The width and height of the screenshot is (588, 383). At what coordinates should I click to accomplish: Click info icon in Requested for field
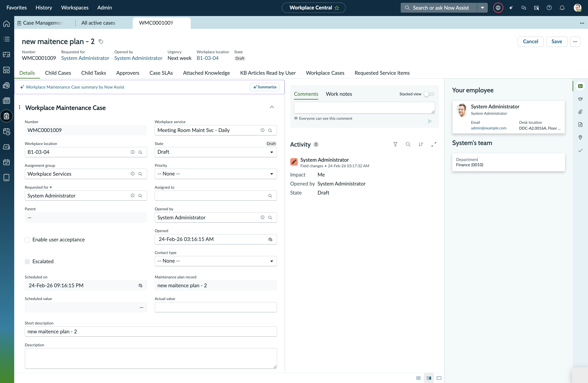133,196
